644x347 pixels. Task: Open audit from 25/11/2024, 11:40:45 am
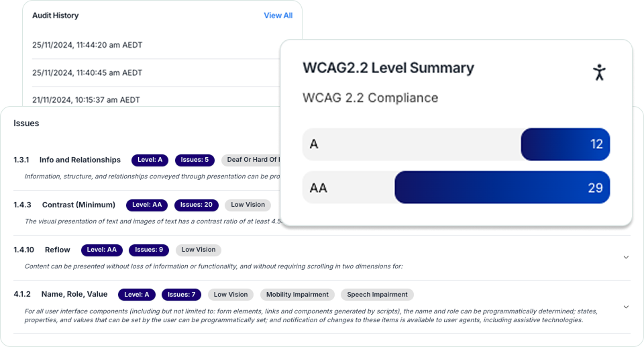click(87, 72)
